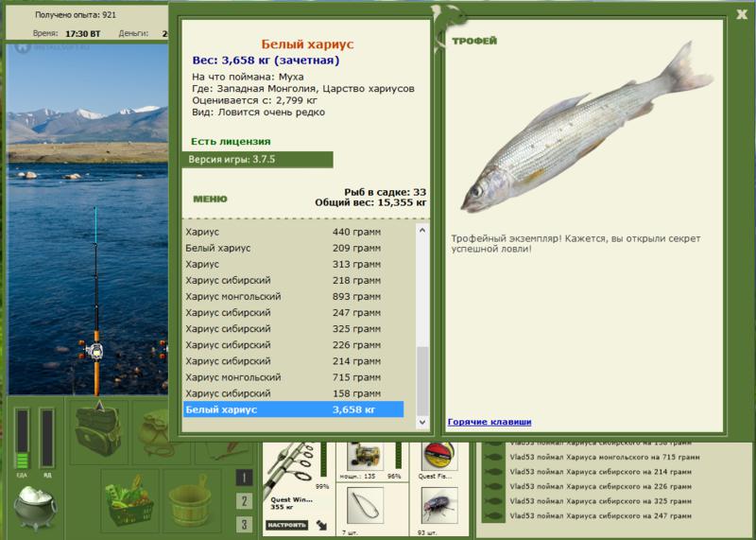Viewport: 756px width, 540px height.
Task: Click the Есть лицензия label
Action: pos(231,142)
